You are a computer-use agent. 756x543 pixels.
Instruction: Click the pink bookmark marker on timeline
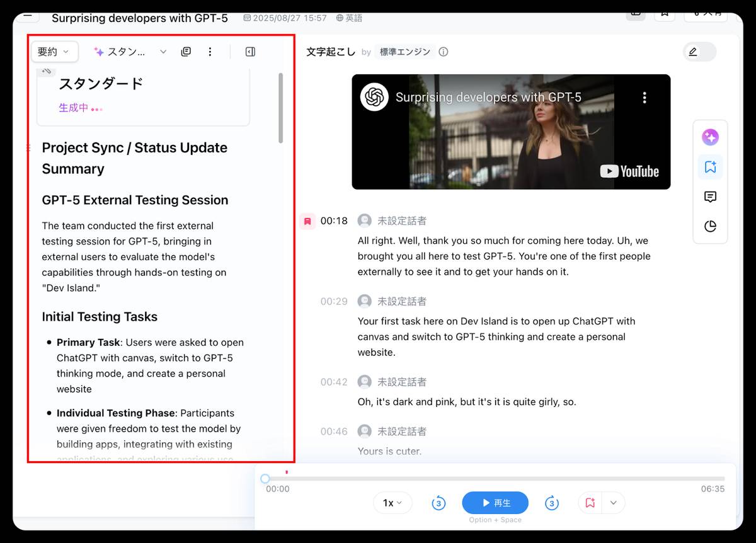click(x=287, y=472)
